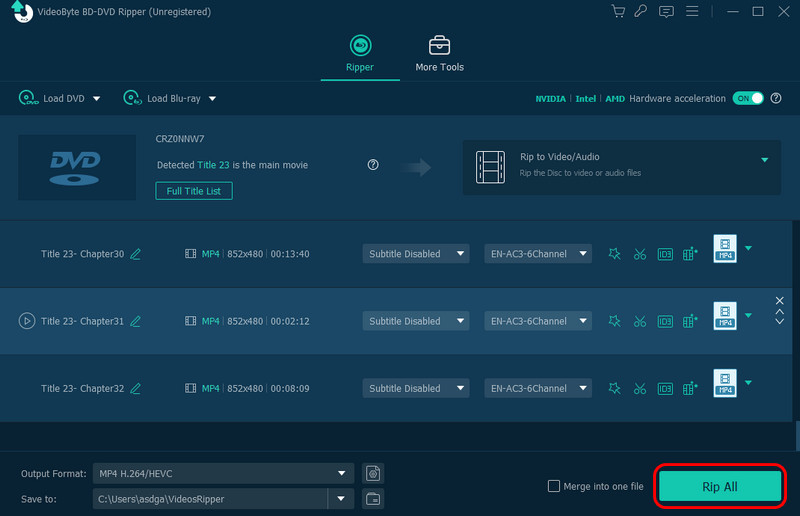Screen dimensions: 800x516
Task: Switch to the More Tools tab
Action: click(x=439, y=54)
